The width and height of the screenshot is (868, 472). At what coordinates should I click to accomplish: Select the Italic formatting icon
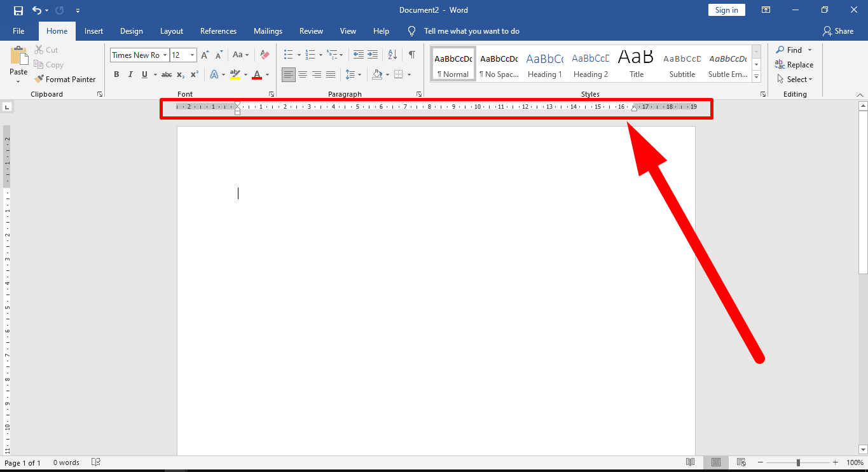coord(130,74)
